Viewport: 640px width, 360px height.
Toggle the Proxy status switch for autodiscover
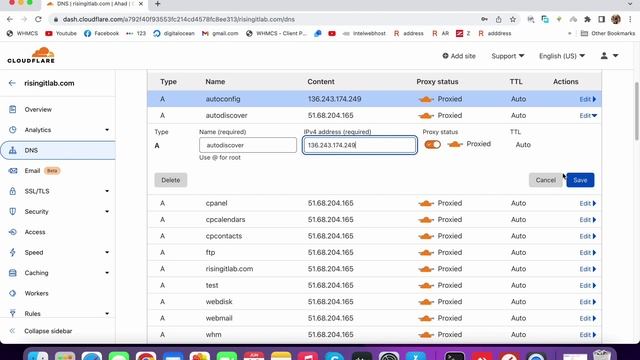[432, 144]
